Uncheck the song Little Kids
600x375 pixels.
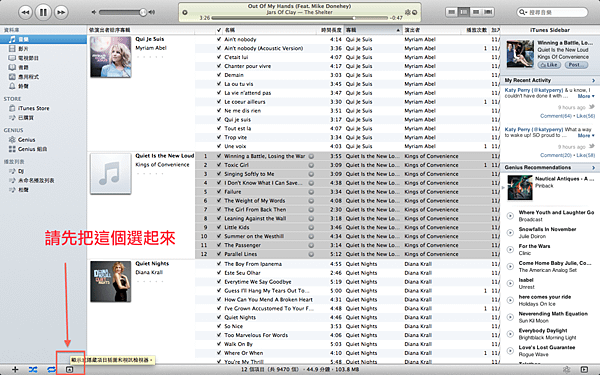(x=219, y=227)
